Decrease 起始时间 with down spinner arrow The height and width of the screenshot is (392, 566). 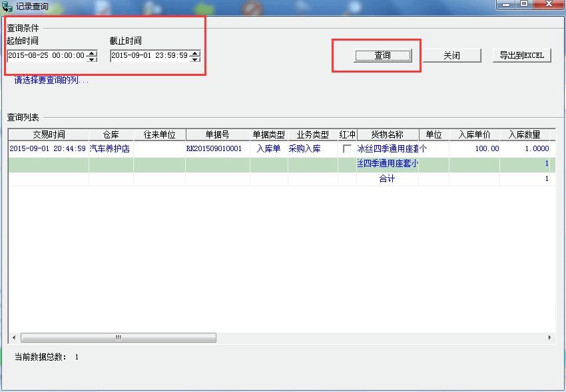point(92,59)
